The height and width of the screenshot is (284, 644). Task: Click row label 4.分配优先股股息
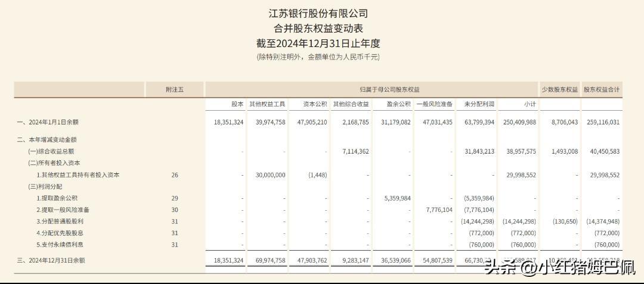pos(60,233)
